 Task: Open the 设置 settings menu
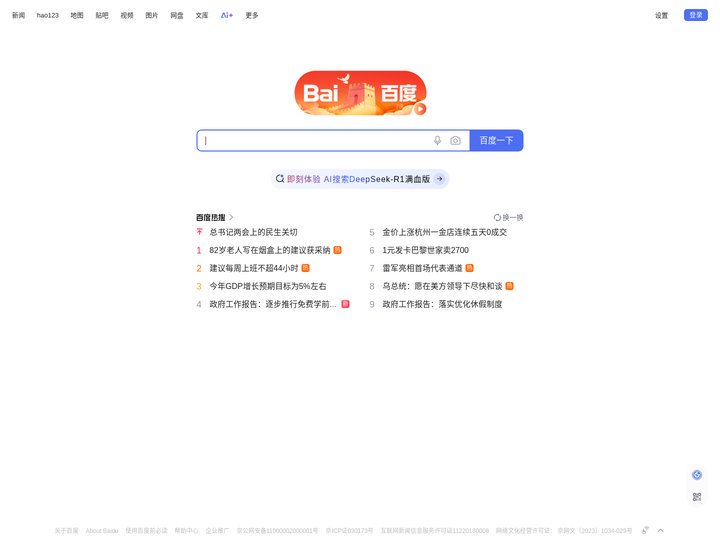click(661, 16)
